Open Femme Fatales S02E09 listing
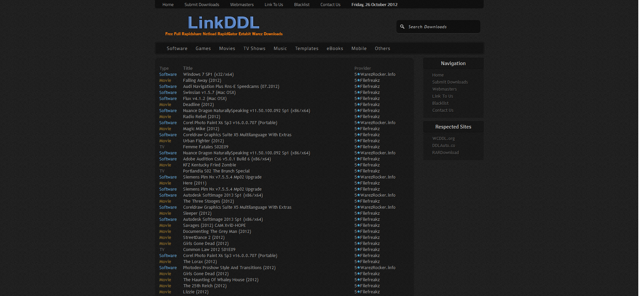This screenshot has width=644, height=296. click(x=205, y=147)
